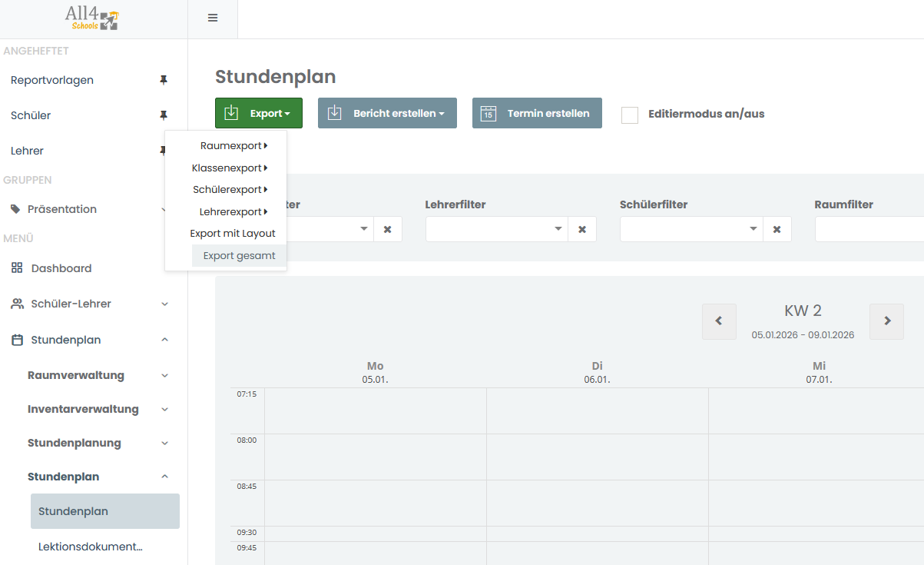This screenshot has height=565, width=924.
Task: Click the Mo 05.01. column header
Action: point(375,372)
